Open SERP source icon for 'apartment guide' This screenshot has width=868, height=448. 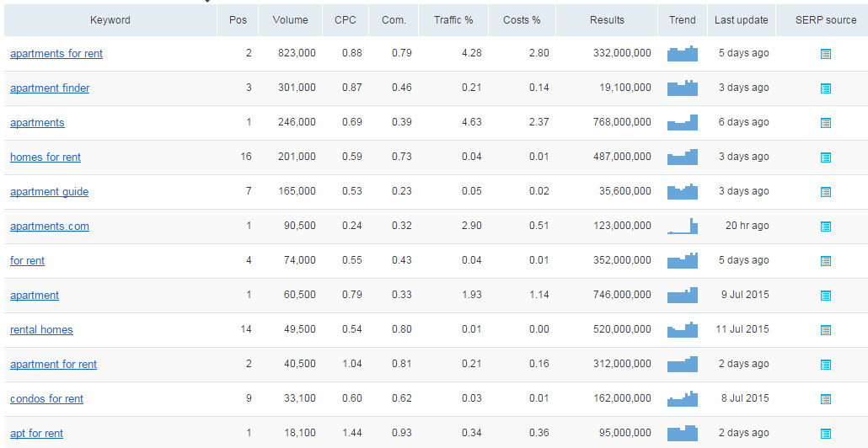[825, 192]
